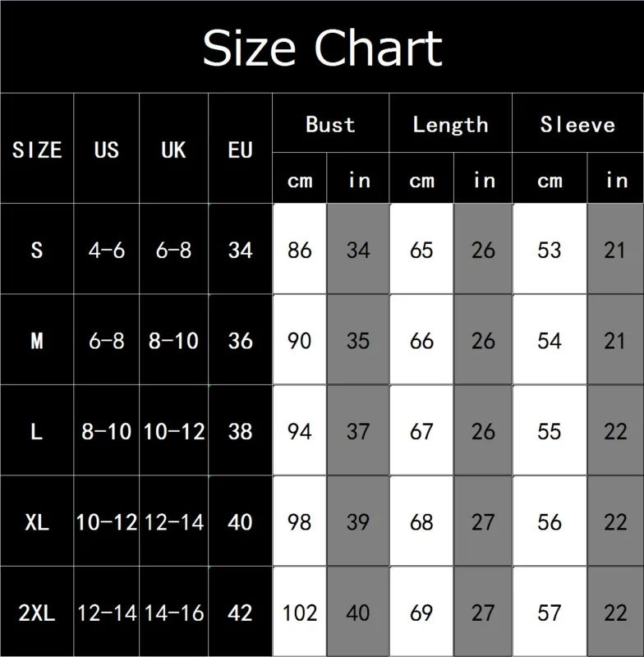Click the XL size row label
This screenshot has height=657, width=644.
37,521
